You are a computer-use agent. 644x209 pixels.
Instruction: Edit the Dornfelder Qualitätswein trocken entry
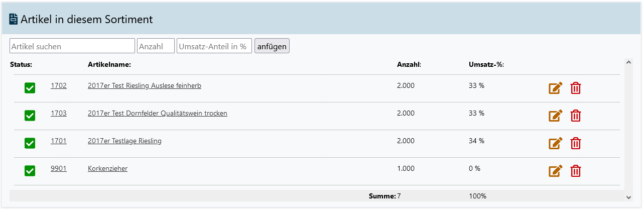(x=555, y=116)
